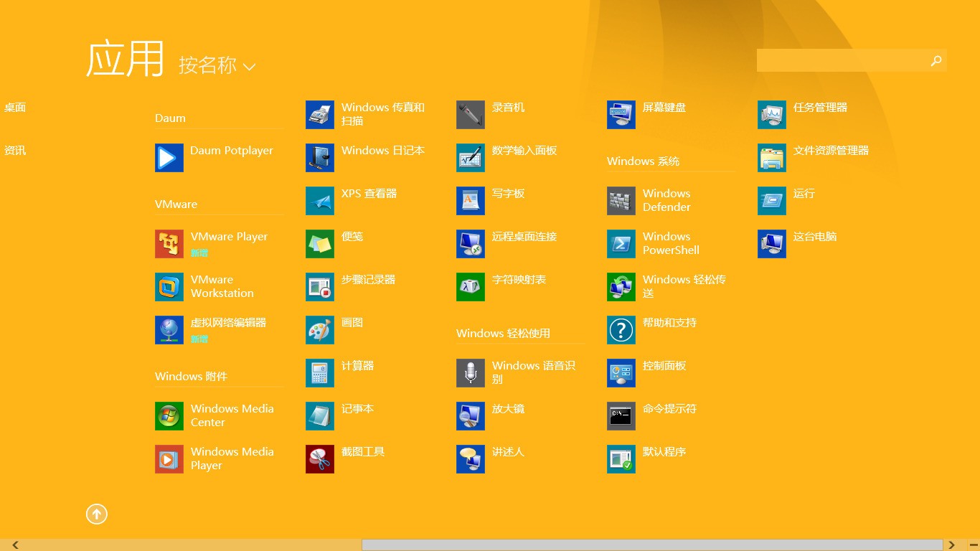
Task: Click scrollbar left arrow
Action: click(15, 545)
